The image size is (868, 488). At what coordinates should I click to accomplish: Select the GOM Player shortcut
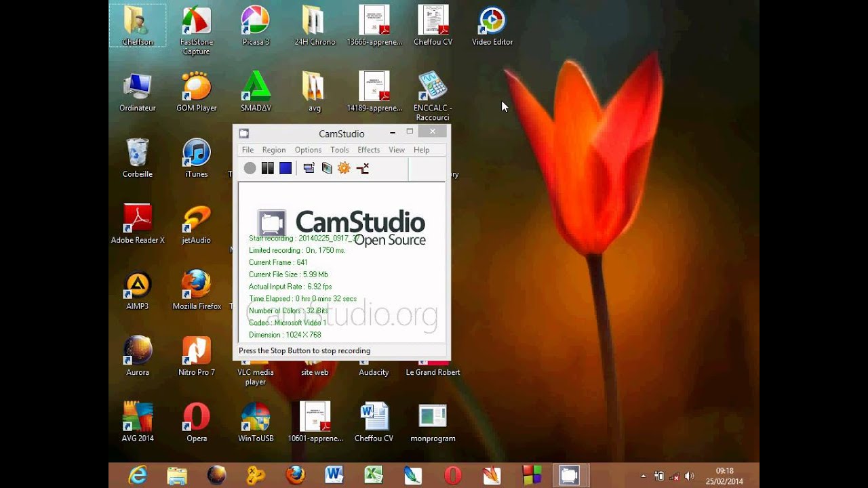(197, 92)
